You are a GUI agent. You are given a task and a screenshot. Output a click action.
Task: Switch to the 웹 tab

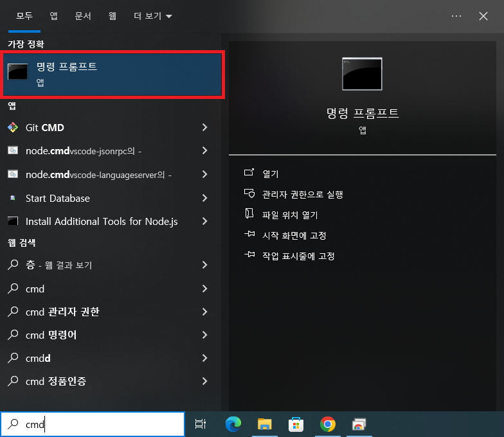tap(112, 16)
